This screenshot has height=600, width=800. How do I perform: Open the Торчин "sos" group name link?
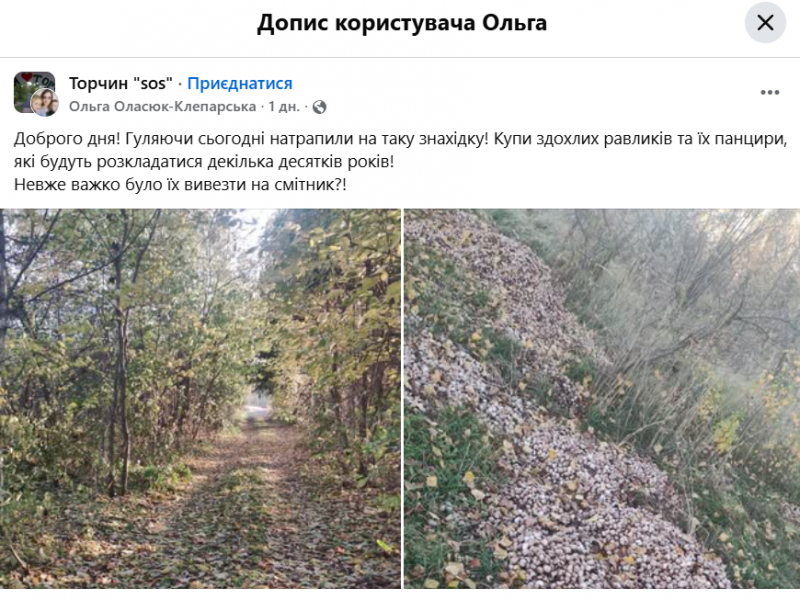click(121, 84)
